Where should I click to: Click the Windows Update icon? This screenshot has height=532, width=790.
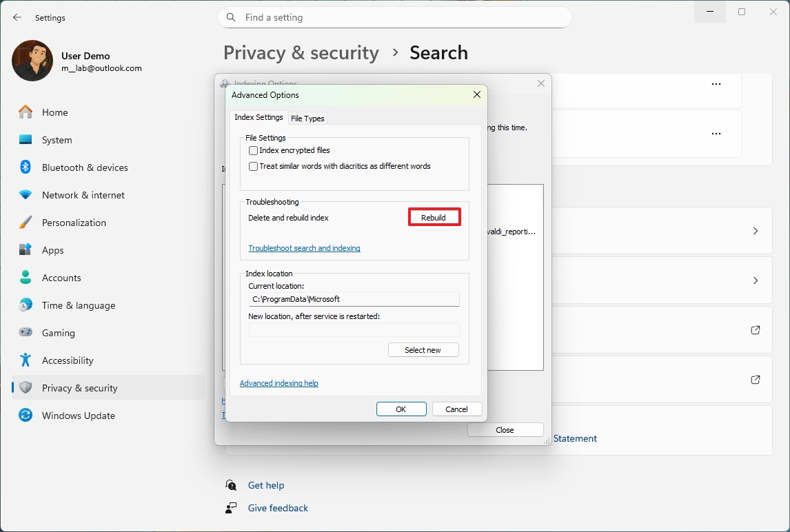tap(26, 416)
